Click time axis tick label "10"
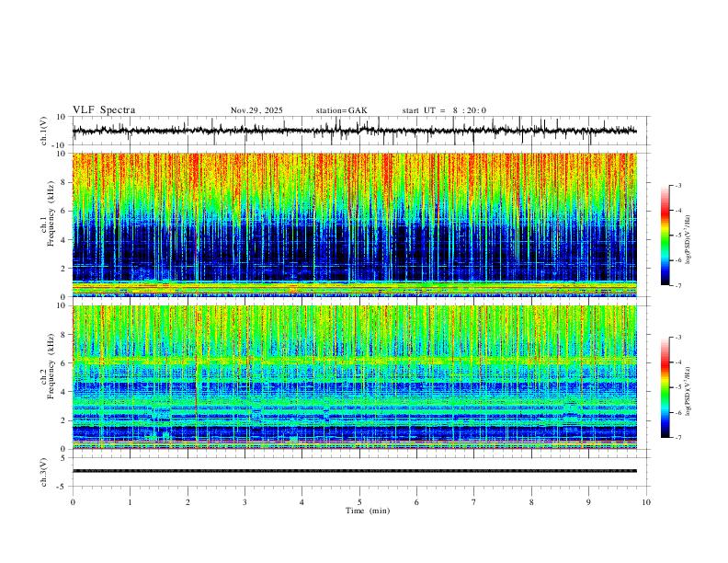 (x=646, y=502)
